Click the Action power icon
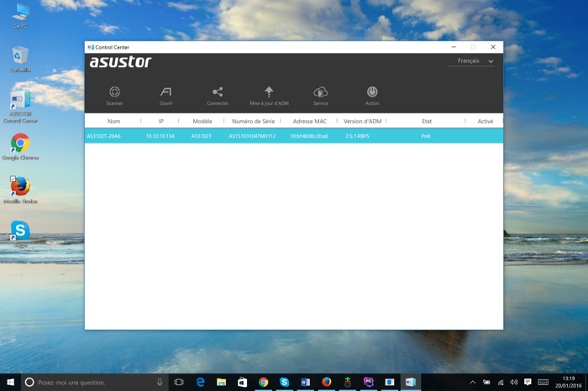588x391 pixels. click(x=372, y=92)
